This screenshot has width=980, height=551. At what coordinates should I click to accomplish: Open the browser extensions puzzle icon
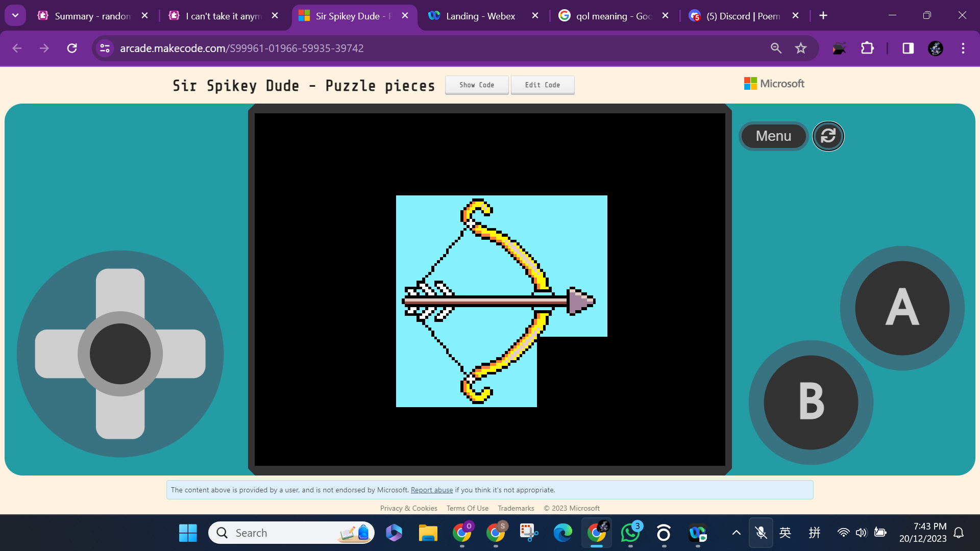tap(867, 48)
